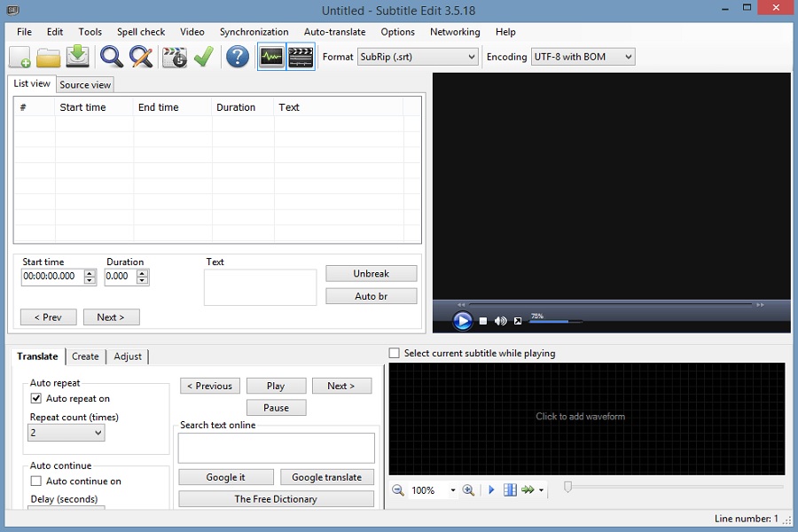Toggle the waveform display toolbar icon

[x=271, y=57]
